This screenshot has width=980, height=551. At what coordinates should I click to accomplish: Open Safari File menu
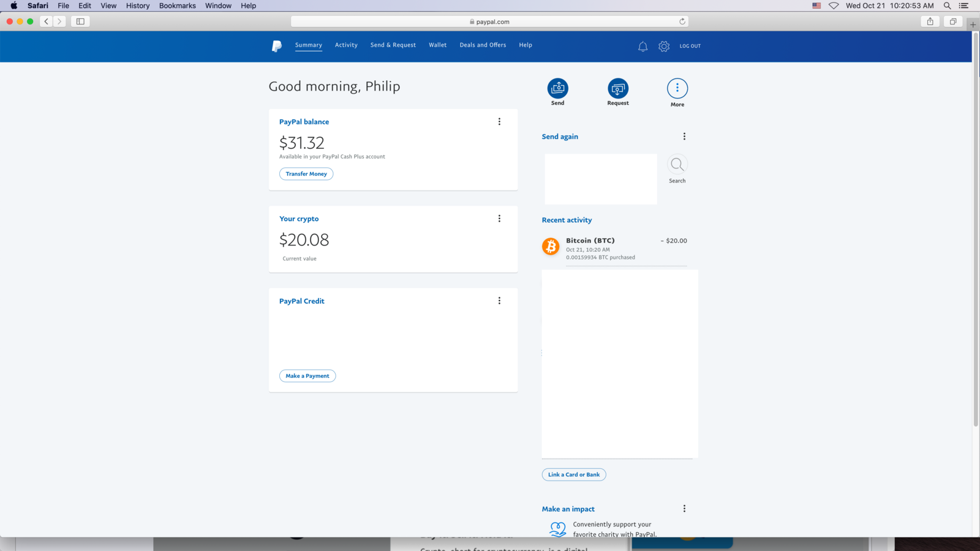[x=63, y=6]
